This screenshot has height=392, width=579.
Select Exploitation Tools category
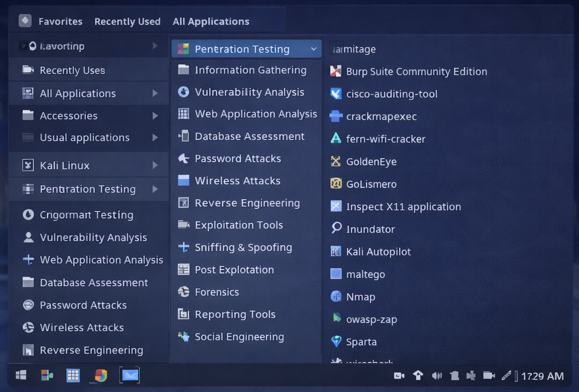246,225
